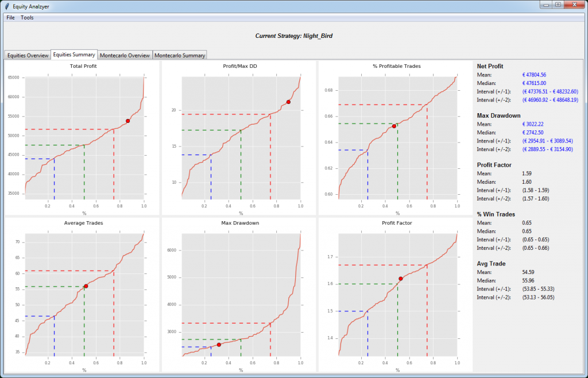The image size is (588, 378).
Task: Click the Current Strategy: Night_Bird label
Action: pyautogui.click(x=293, y=36)
